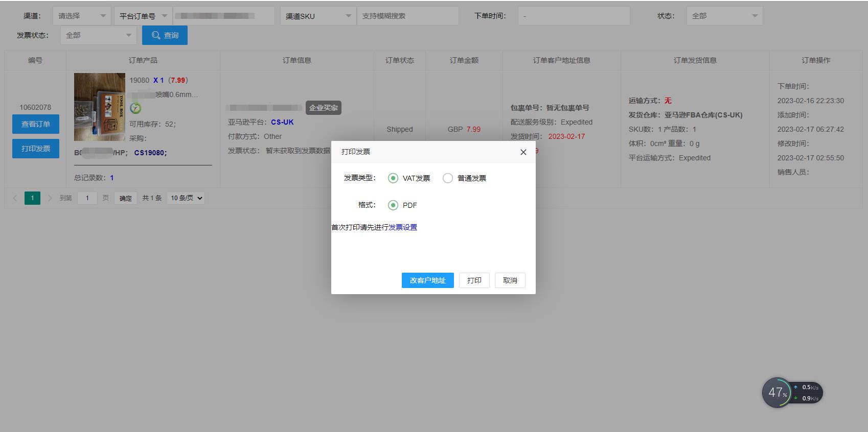The width and height of the screenshot is (868, 432).
Task: Click the green clock icon under product
Action: (x=135, y=108)
